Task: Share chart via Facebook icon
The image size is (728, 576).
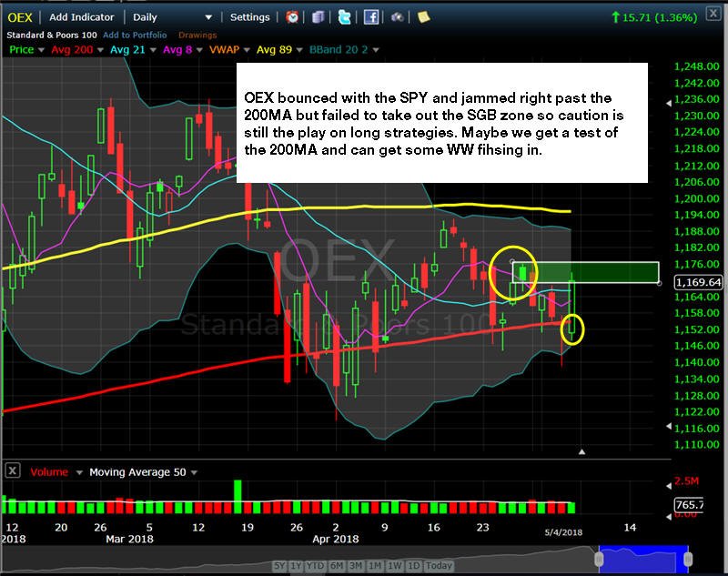Action: coord(370,17)
